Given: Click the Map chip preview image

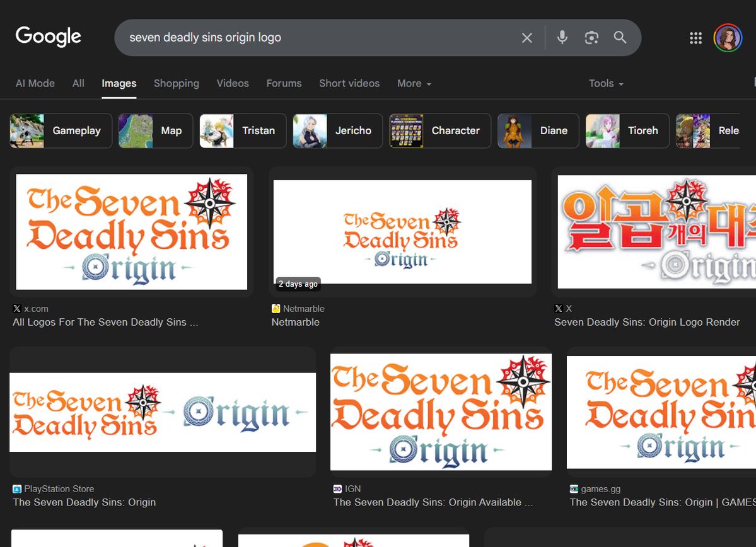Looking at the screenshot, I should pos(136,130).
